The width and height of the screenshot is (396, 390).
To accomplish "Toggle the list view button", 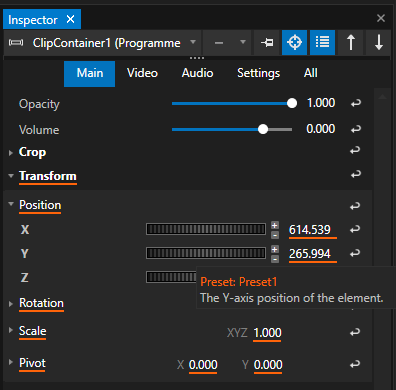I will [322, 42].
